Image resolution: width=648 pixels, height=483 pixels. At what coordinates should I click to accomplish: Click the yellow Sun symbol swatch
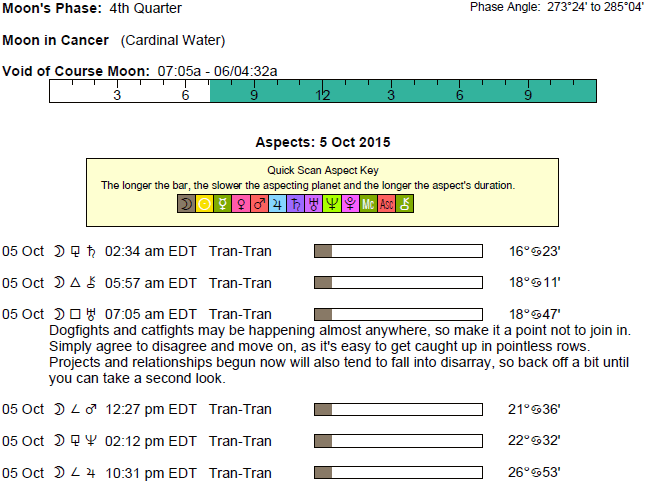tap(204, 204)
